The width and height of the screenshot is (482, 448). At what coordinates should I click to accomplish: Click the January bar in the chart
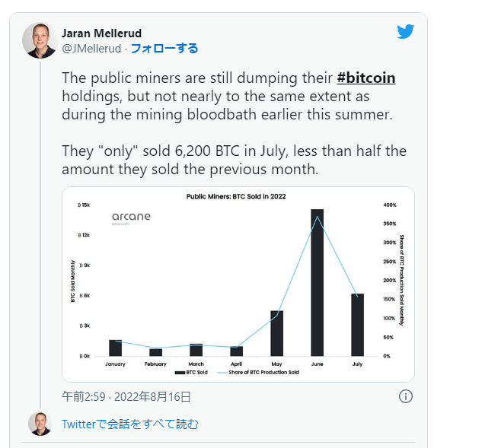pos(115,348)
